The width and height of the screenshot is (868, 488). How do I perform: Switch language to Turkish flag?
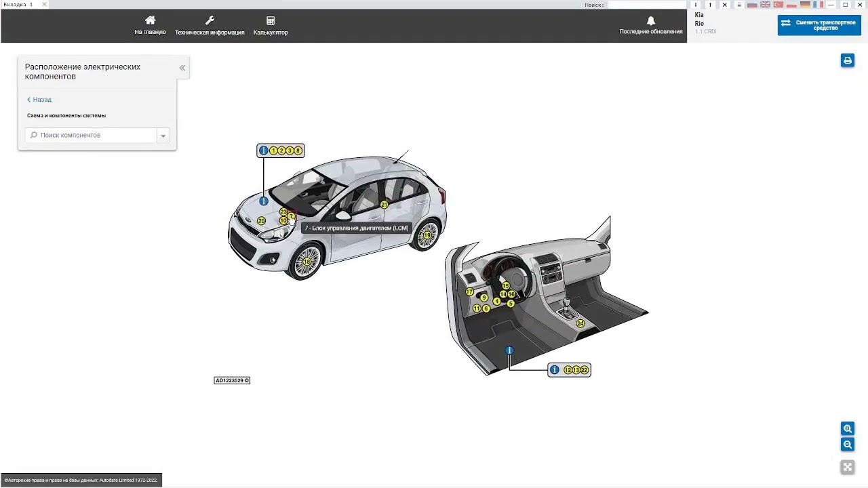tap(778, 5)
